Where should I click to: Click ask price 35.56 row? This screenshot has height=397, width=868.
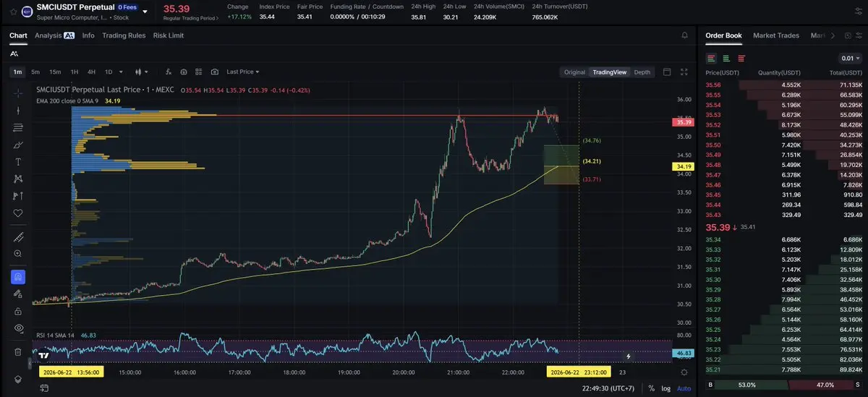(x=784, y=85)
